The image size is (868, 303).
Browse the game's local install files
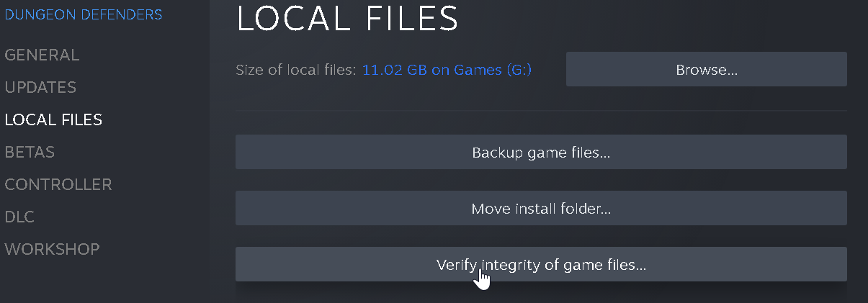(x=706, y=70)
